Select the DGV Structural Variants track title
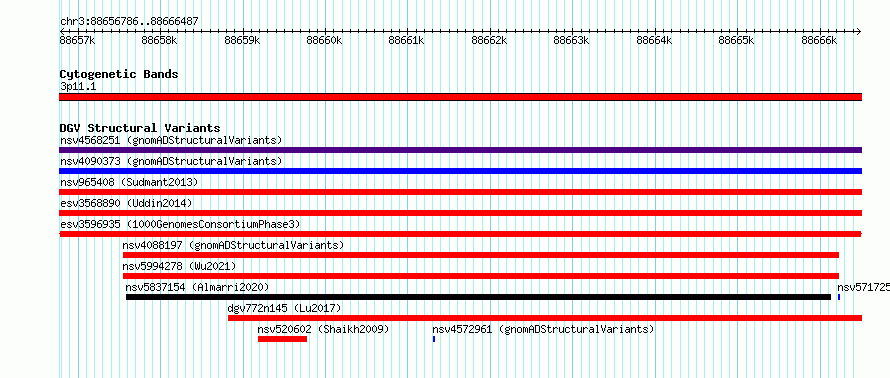890x378 pixels. [140, 128]
